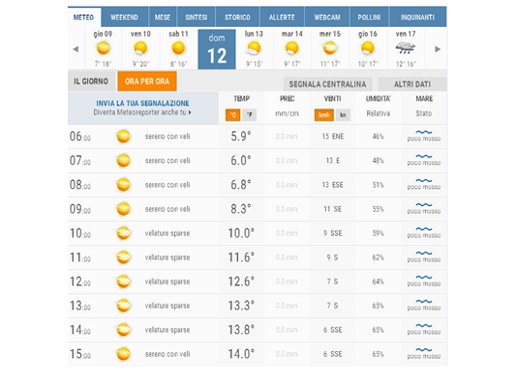Go to next days with right arrow
The height and width of the screenshot is (369, 516).
[438, 49]
